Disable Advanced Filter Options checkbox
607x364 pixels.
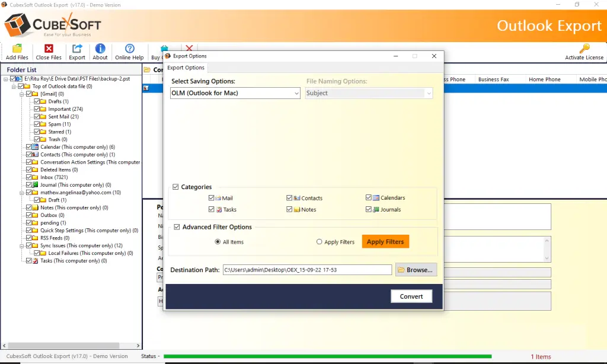(x=177, y=227)
